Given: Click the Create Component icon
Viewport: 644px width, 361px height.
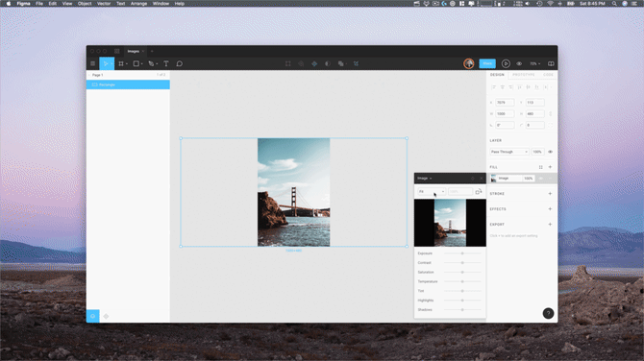Looking at the screenshot, I should 314,63.
